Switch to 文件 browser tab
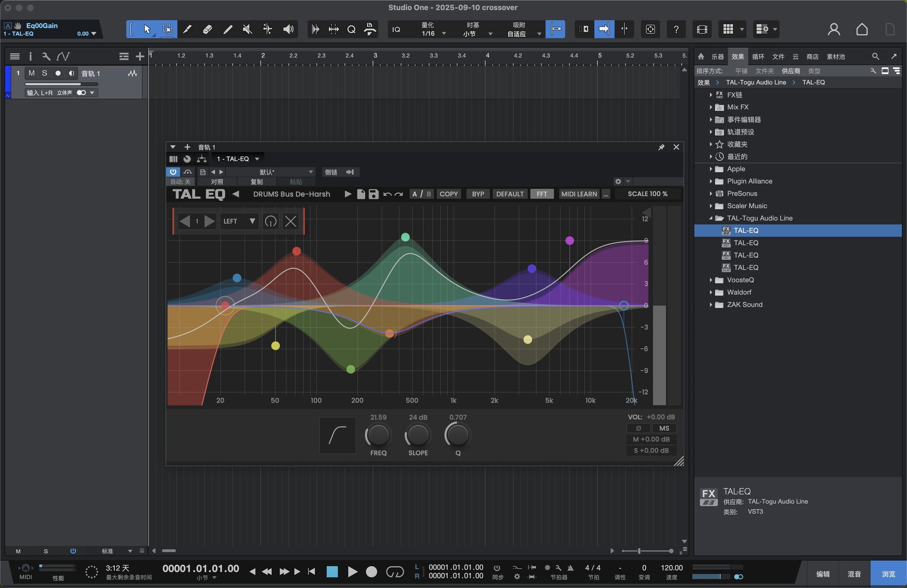The height and width of the screenshot is (588, 907). pos(779,57)
